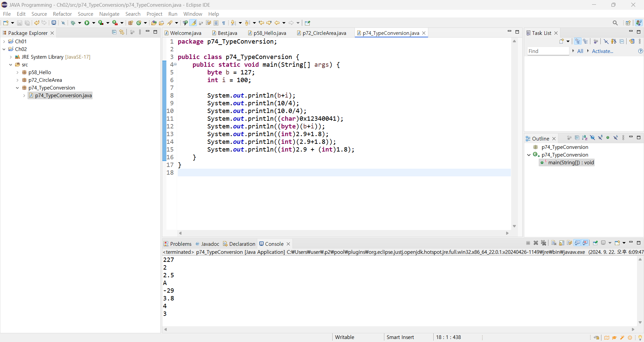Switch to the p72_CircleArea.java tab
The height and width of the screenshot is (342, 644).
322,33
